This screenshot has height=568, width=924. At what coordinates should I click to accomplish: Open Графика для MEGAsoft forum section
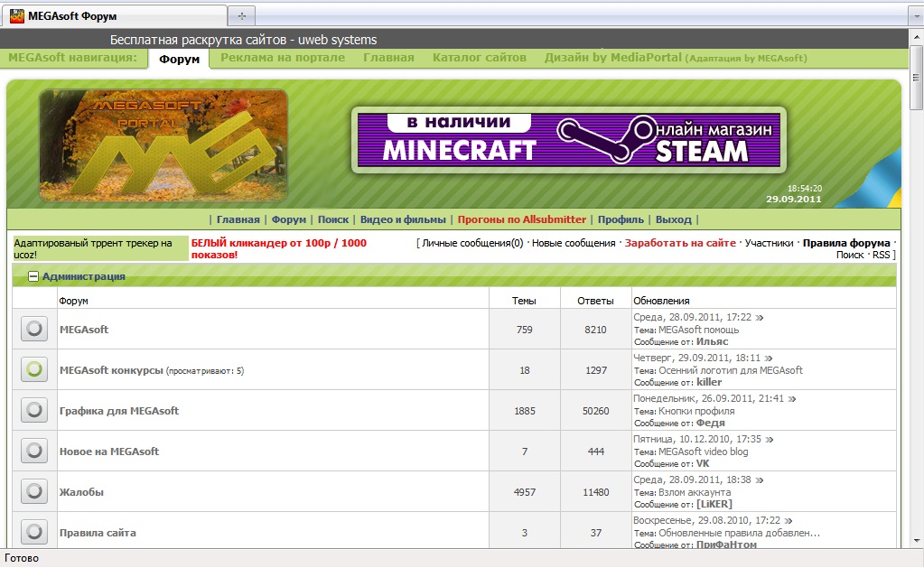pyautogui.click(x=119, y=411)
